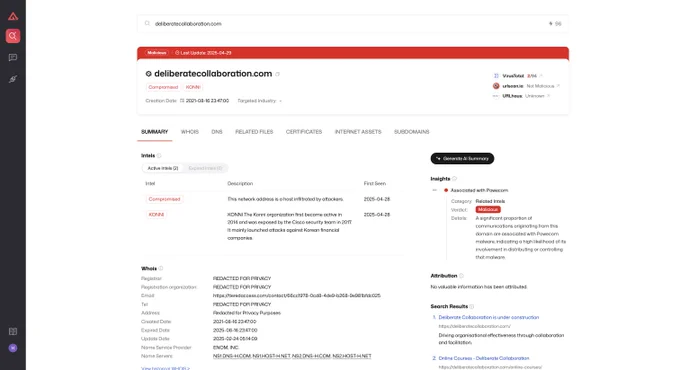This screenshot has height=370, width=680.
Task: Switch to the SUMMARY tab
Action: [x=154, y=132]
